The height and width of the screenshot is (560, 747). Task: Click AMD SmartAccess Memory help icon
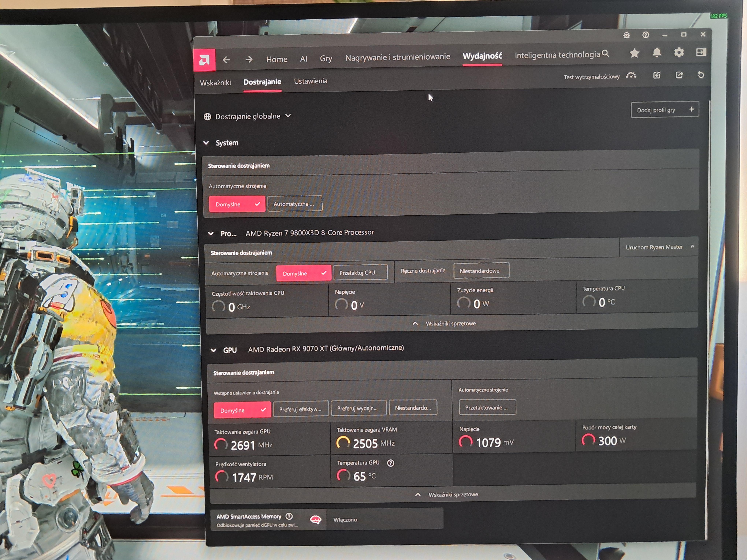coord(289,516)
